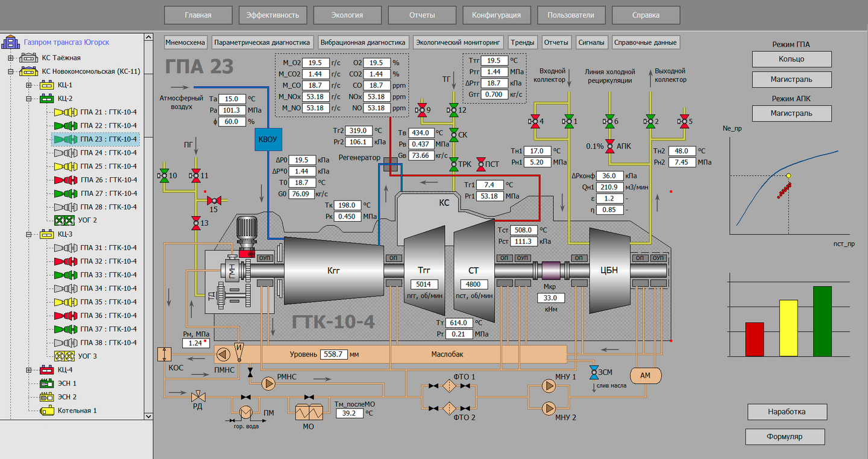Click the ПМНС oil pump icon

point(223,354)
